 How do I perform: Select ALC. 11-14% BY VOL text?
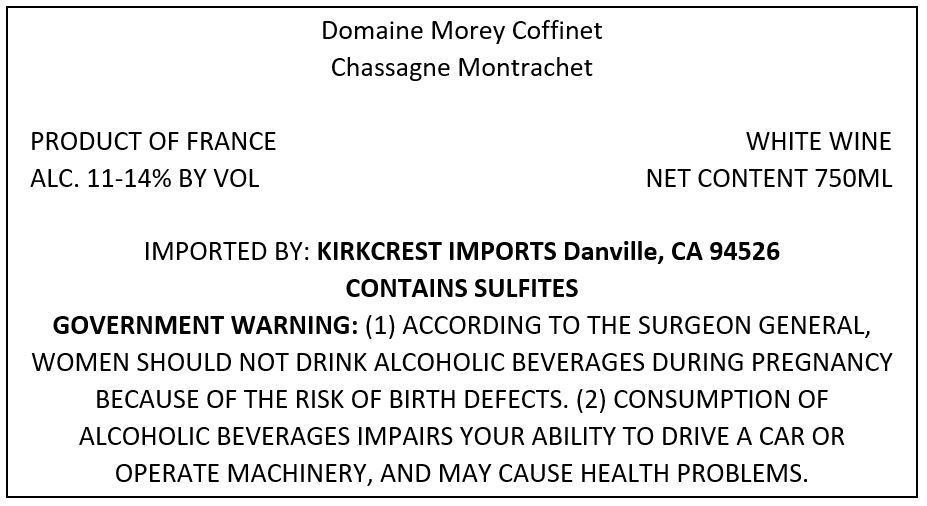pos(145,179)
